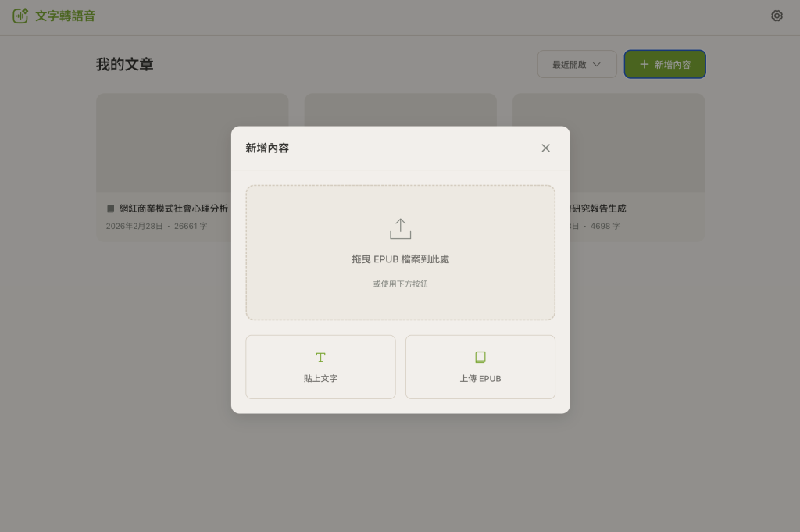Click the green book EPUB icon
Image resolution: width=800 pixels, height=532 pixels.
point(480,357)
